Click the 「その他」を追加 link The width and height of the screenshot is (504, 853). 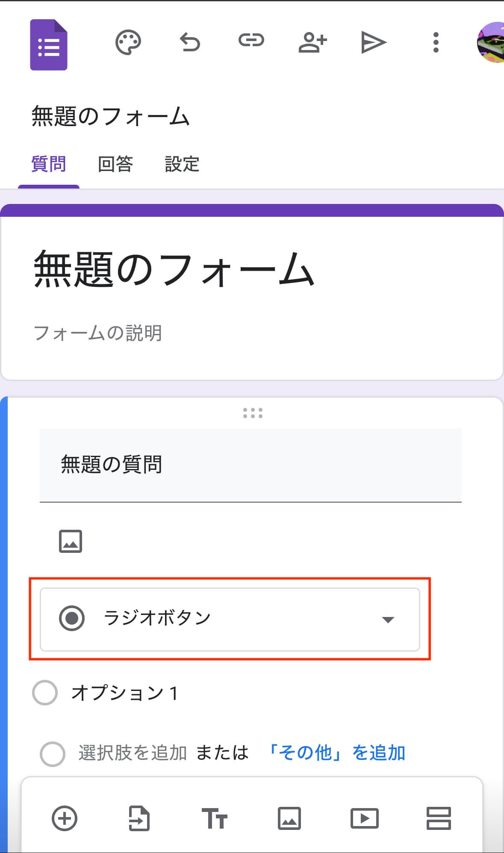tap(336, 753)
